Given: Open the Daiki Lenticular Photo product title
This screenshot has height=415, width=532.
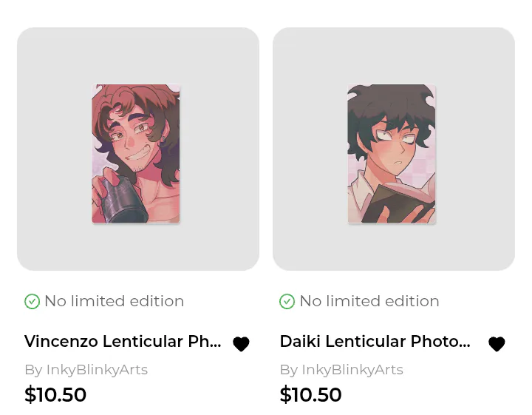Looking at the screenshot, I should coord(375,342).
